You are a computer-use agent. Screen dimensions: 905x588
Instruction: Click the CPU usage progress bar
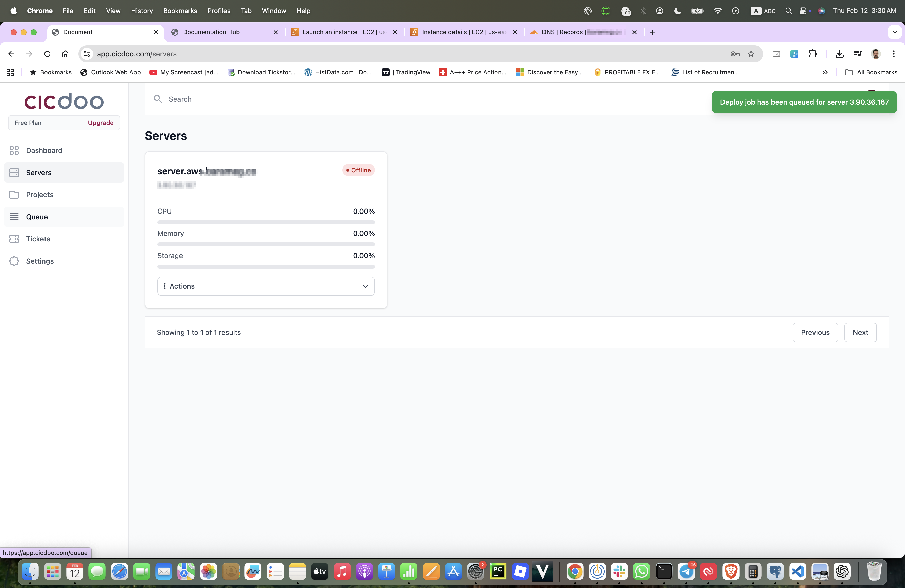click(x=266, y=222)
